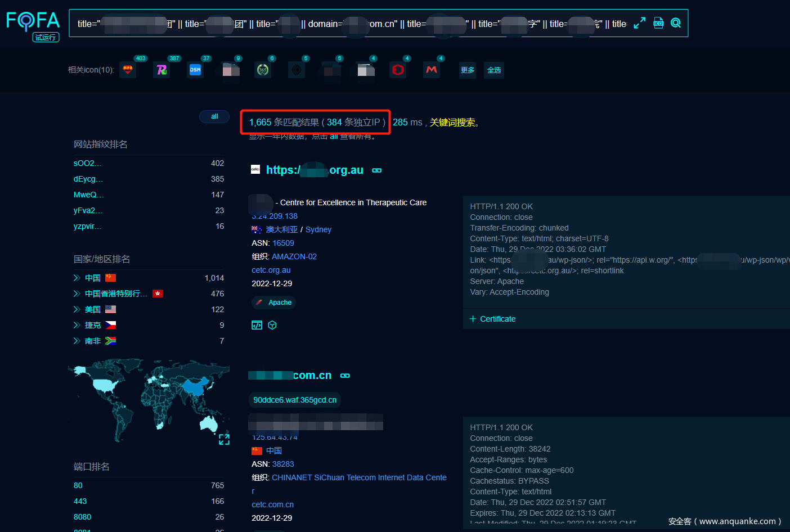
Task: Click the Apache product tag
Action: tap(274, 303)
